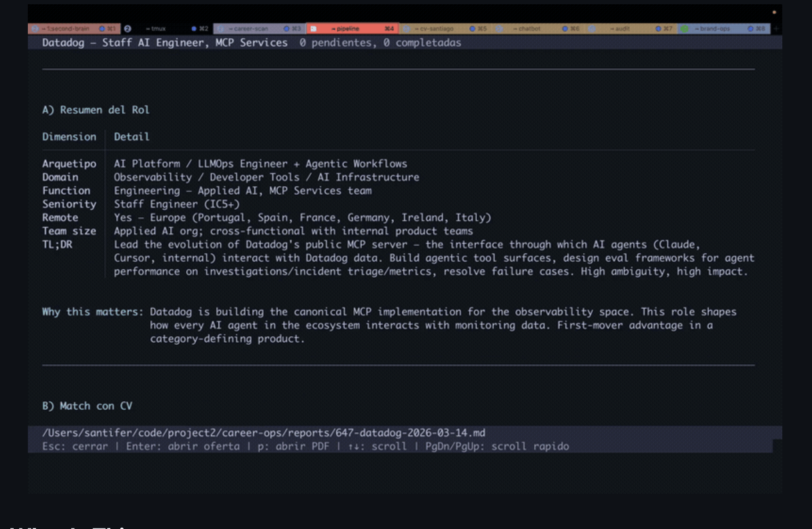This screenshot has height=529, width=812.
Task: Click 'Engineering – Applied AI' function value
Action: 242,190
